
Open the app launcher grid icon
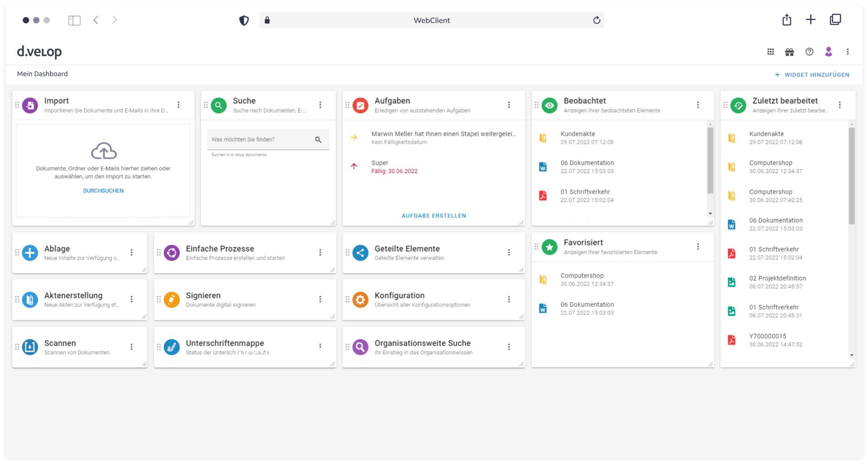click(x=770, y=52)
